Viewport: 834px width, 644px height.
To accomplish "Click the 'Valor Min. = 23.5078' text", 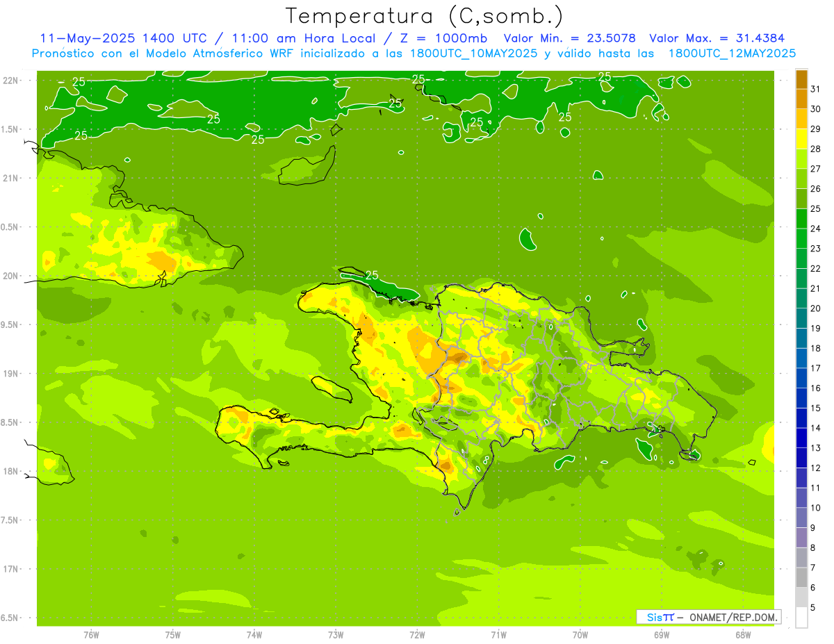I will tap(570, 38).
